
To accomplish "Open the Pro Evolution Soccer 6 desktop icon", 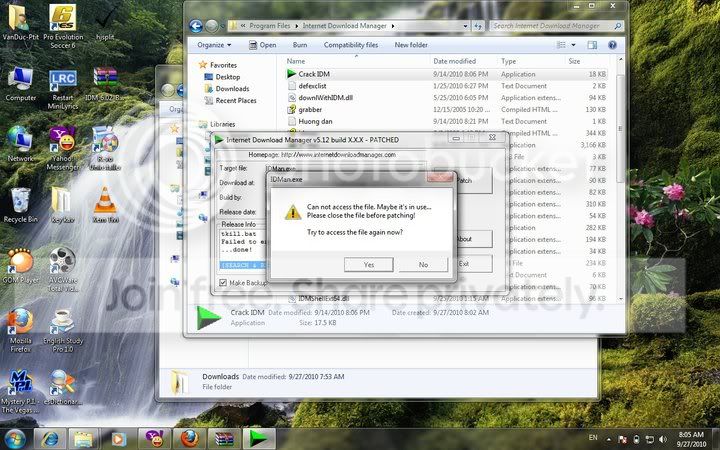I will 63,21.
